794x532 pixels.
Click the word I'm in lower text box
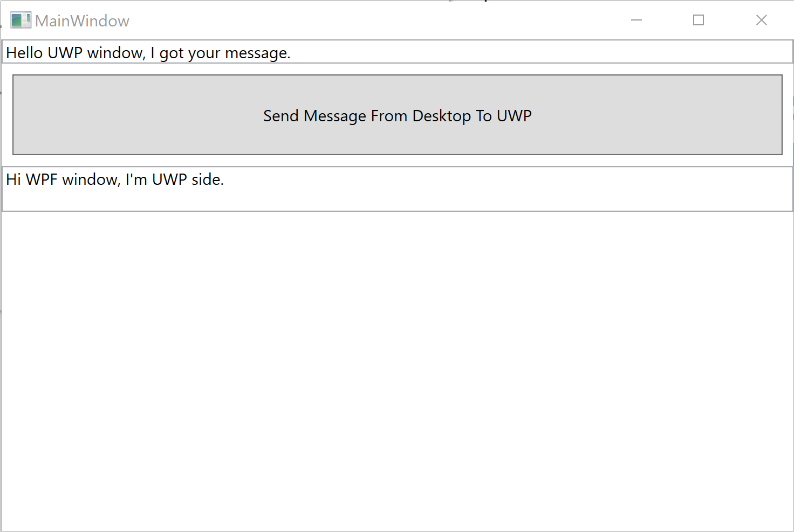pos(136,179)
